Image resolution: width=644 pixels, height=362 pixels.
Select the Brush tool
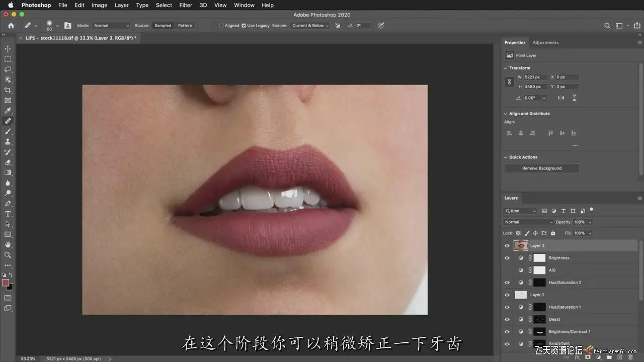[x=8, y=131]
